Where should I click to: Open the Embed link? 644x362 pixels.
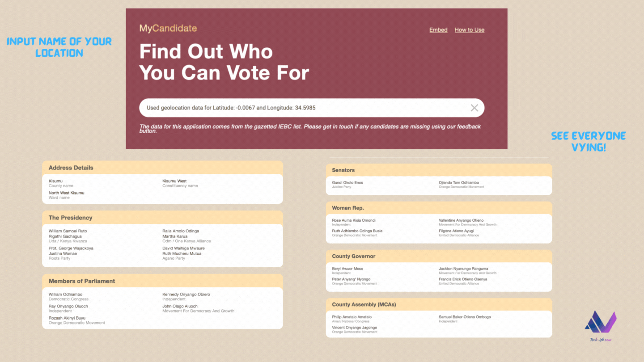tap(438, 30)
